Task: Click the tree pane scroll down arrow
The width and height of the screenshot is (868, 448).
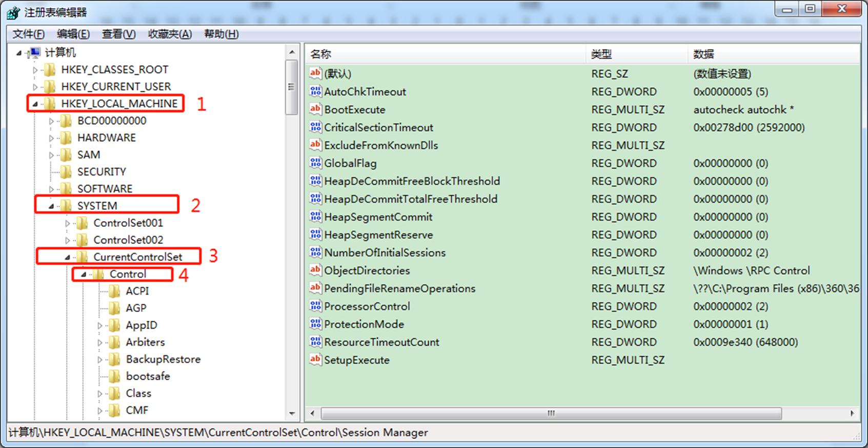Action: (x=292, y=413)
